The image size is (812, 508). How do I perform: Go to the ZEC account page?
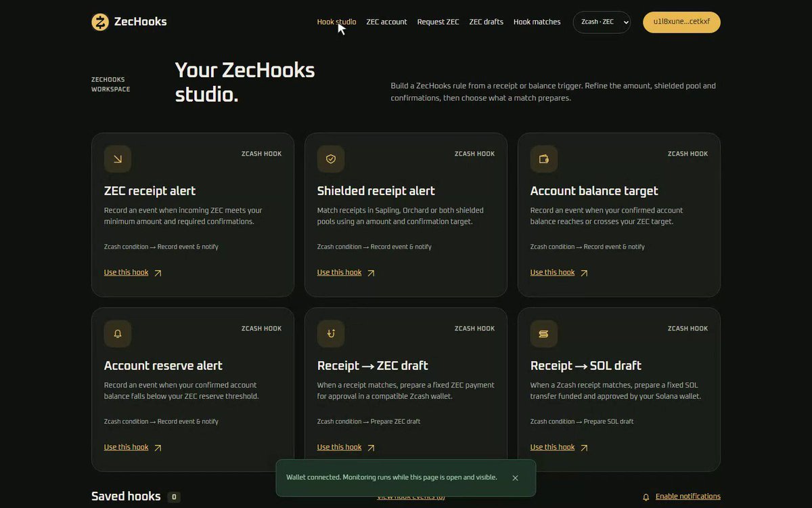coord(386,22)
